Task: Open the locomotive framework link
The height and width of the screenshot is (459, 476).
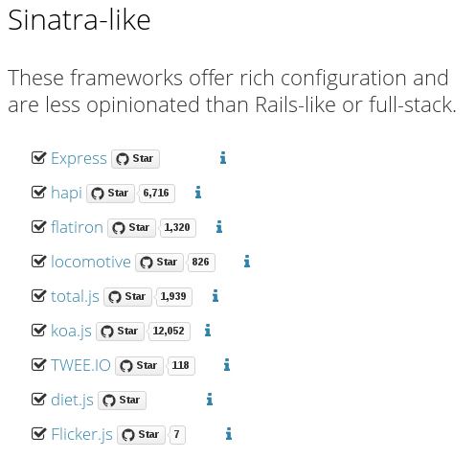Action: coord(91,262)
